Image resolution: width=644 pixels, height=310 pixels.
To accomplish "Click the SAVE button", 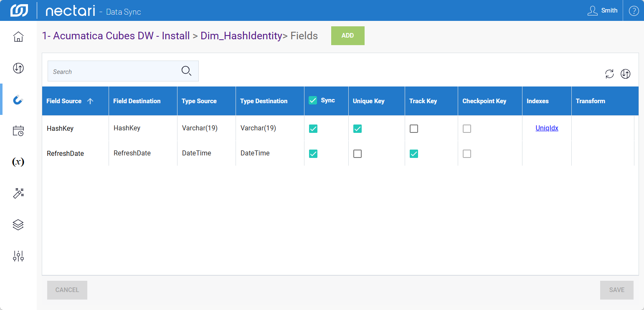I will tap(617, 290).
